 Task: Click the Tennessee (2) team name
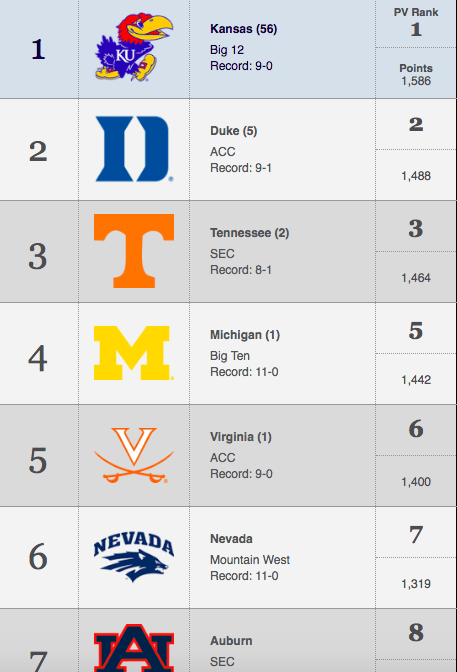pyautogui.click(x=250, y=233)
